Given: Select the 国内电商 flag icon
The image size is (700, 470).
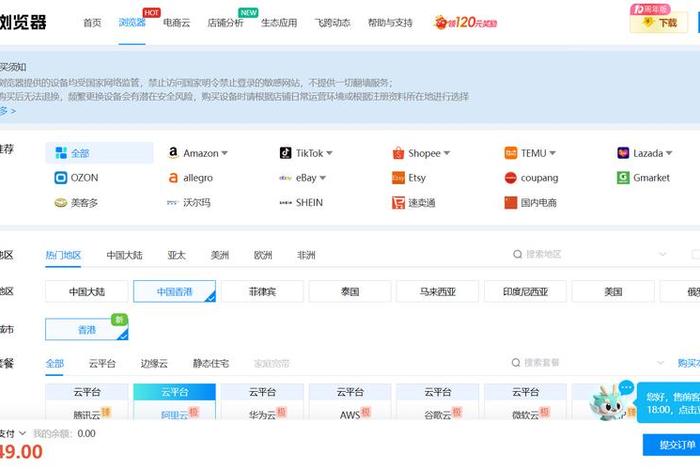Looking at the screenshot, I should point(511,203).
